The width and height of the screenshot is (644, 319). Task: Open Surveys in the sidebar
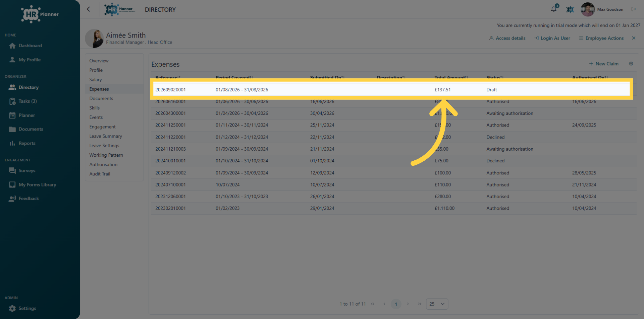click(22, 170)
